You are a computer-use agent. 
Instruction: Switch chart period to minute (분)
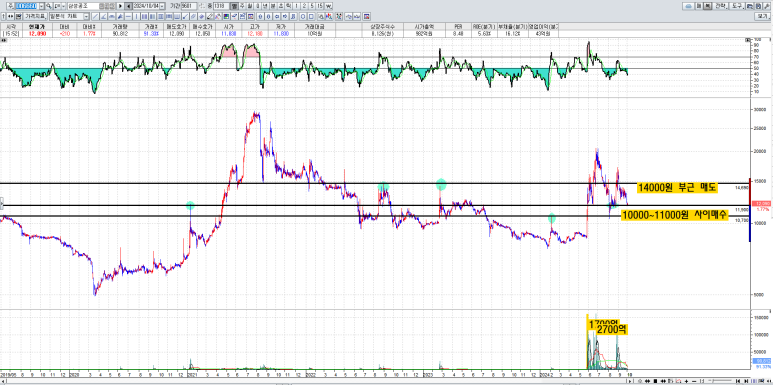(273, 6)
